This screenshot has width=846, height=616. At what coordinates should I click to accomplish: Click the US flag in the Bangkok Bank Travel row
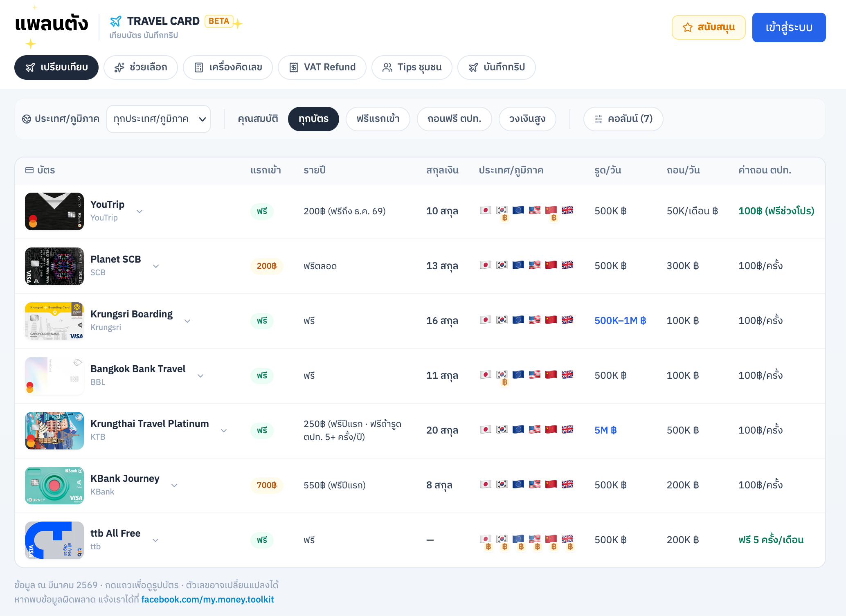pyautogui.click(x=535, y=375)
